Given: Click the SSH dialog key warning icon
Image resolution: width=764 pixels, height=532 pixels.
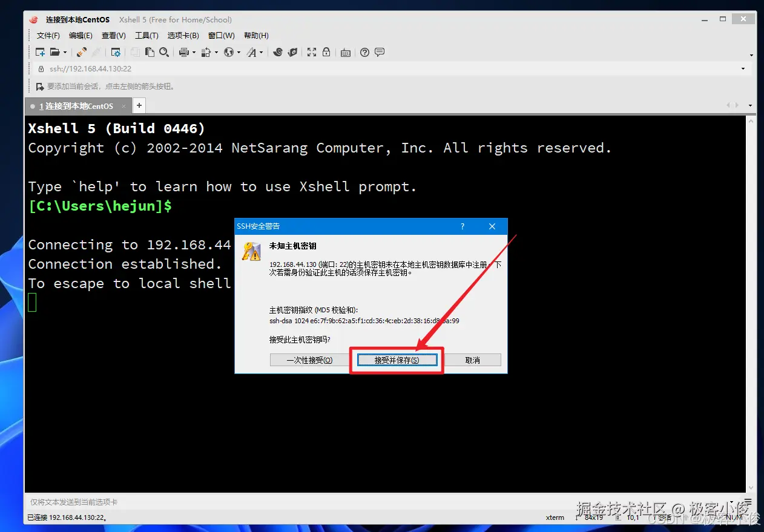Looking at the screenshot, I should [x=251, y=251].
